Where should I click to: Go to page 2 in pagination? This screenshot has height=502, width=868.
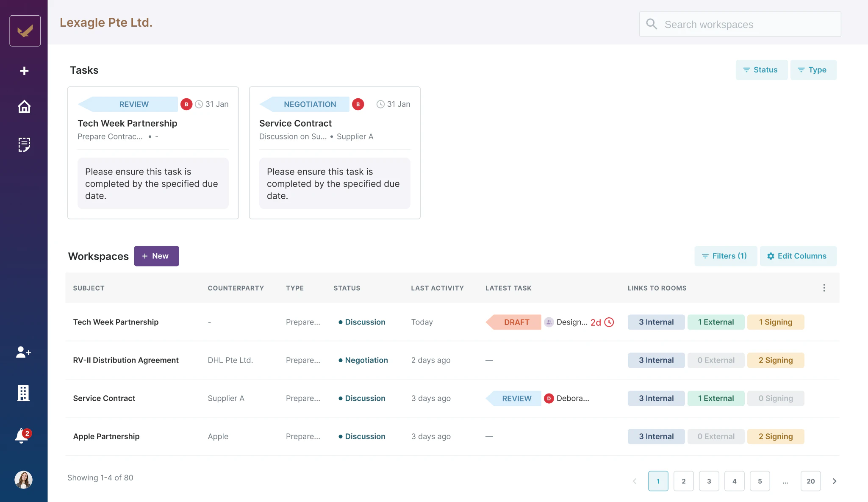point(683,481)
